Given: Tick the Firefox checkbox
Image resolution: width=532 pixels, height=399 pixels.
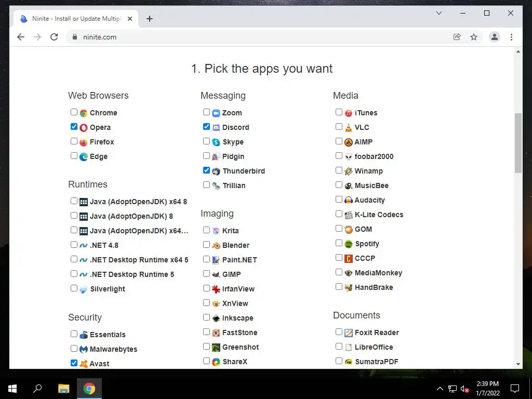Looking at the screenshot, I should click(x=74, y=141).
